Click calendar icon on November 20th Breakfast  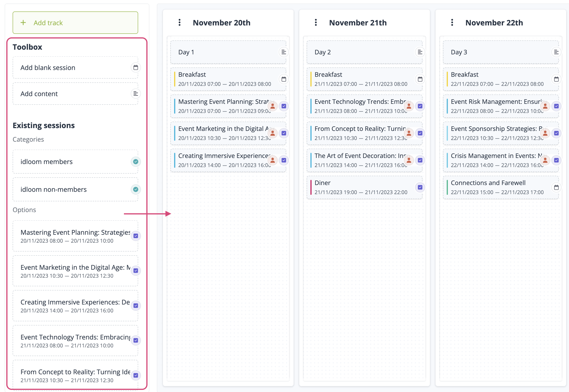pos(284,79)
